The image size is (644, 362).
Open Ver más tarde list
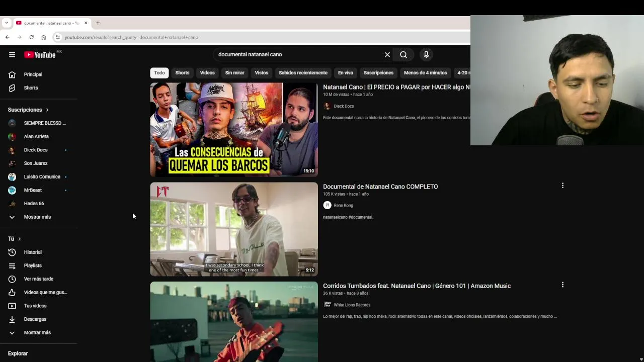pyautogui.click(x=38, y=279)
